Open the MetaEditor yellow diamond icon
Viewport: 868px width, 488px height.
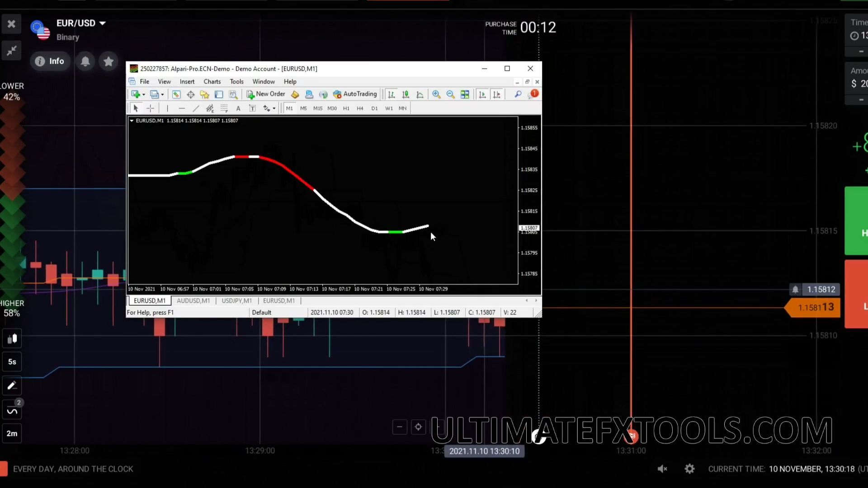tap(295, 94)
